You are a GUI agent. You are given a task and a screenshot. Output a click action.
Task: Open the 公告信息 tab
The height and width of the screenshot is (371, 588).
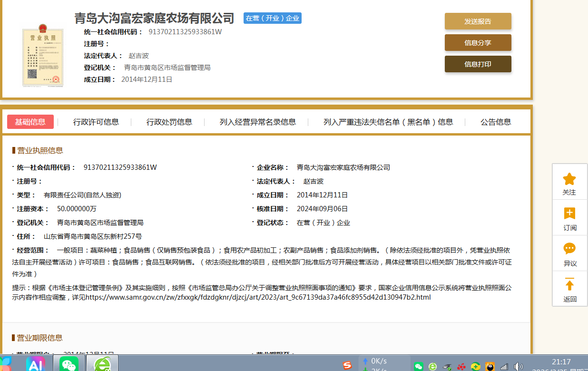496,122
